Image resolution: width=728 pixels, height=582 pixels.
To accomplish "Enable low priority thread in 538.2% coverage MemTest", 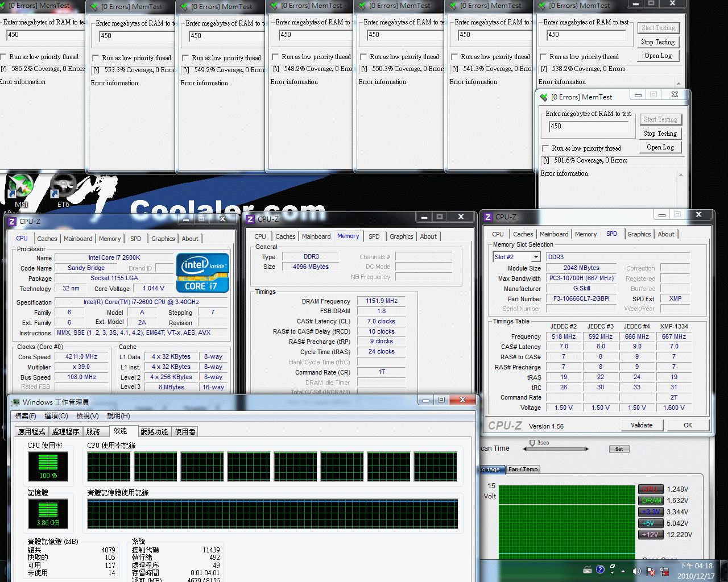I will 543,57.
